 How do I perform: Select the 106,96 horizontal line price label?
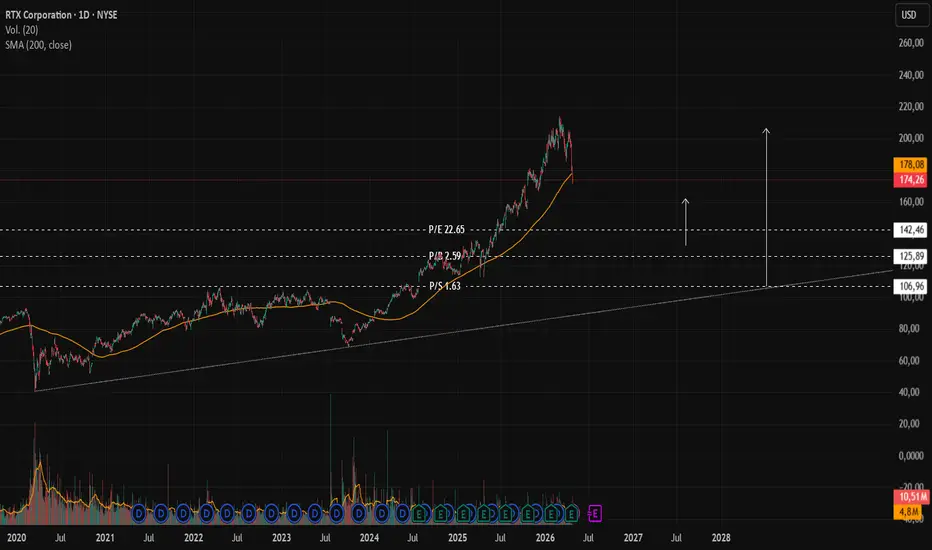click(x=911, y=287)
